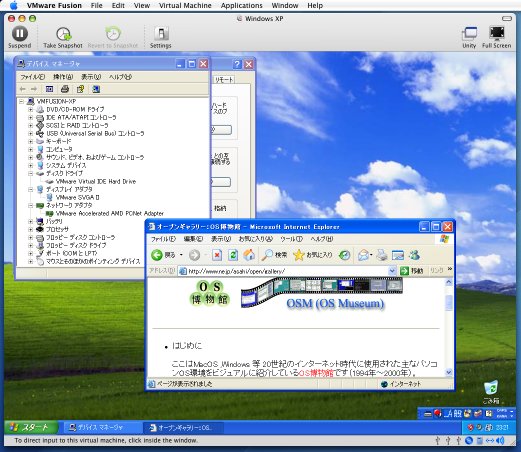
Task: Click scan for hardware changes icon in Device Manager
Action: 96,89
